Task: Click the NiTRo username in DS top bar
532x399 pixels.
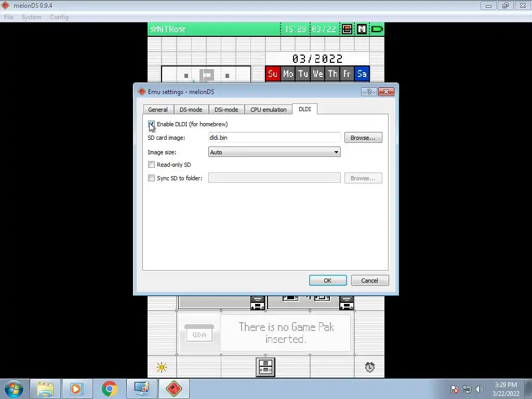Action: pyautogui.click(x=168, y=29)
